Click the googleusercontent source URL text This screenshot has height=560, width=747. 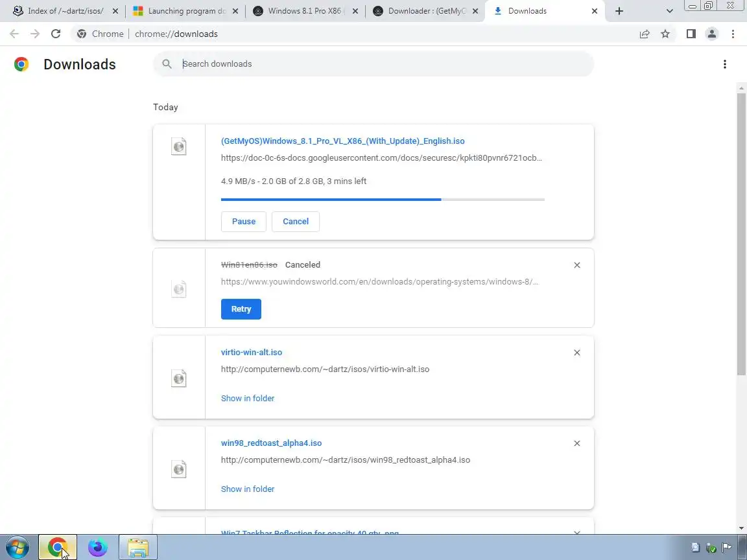(381, 158)
